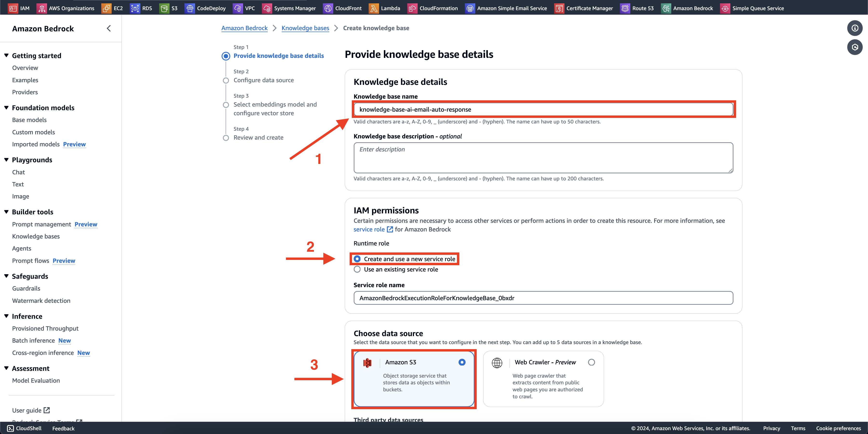Click the Knowledge base name field

[543, 109]
